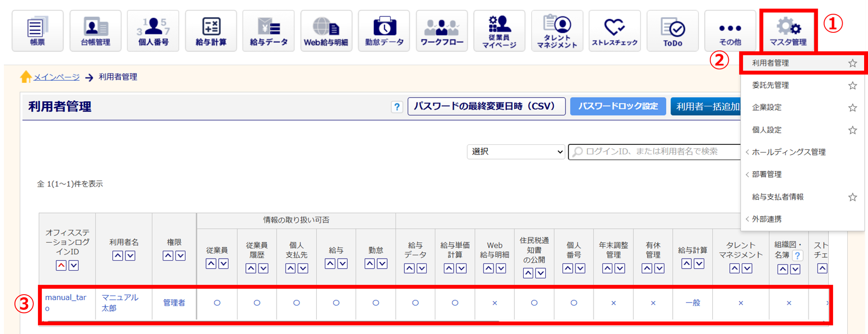This screenshot has width=868, height=334.
Task: Click the 一般 value under 給与計算
Action: point(693,303)
